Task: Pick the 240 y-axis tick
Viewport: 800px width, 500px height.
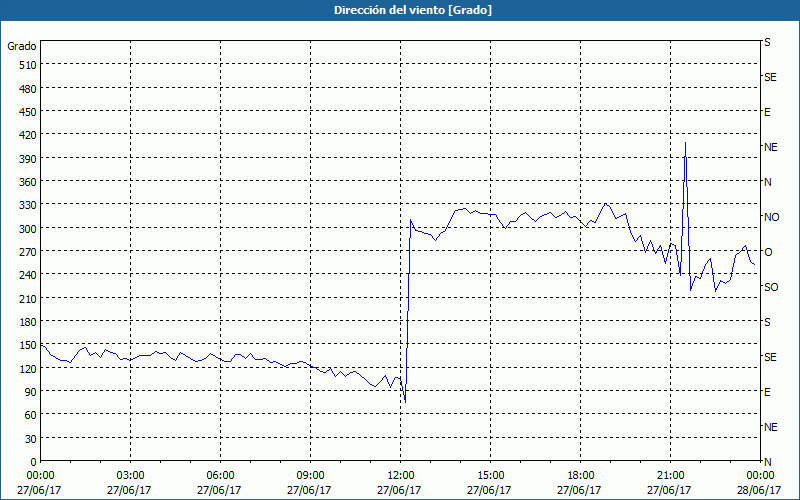Action: pyautogui.click(x=28, y=275)
